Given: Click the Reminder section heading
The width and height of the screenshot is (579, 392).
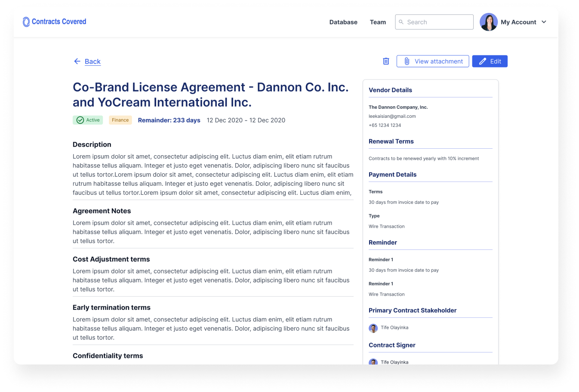Looking at the screenshot, I should [x=383, y=242].
